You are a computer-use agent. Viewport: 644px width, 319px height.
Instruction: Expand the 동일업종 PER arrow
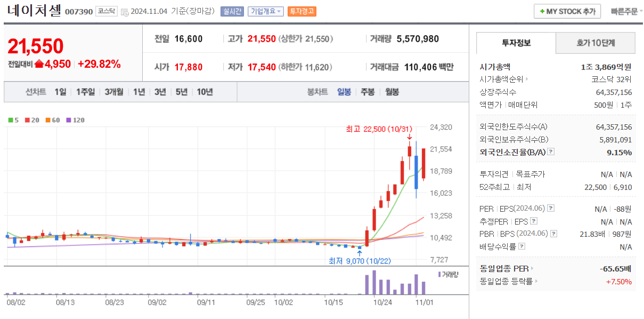(x=532, y=268)
